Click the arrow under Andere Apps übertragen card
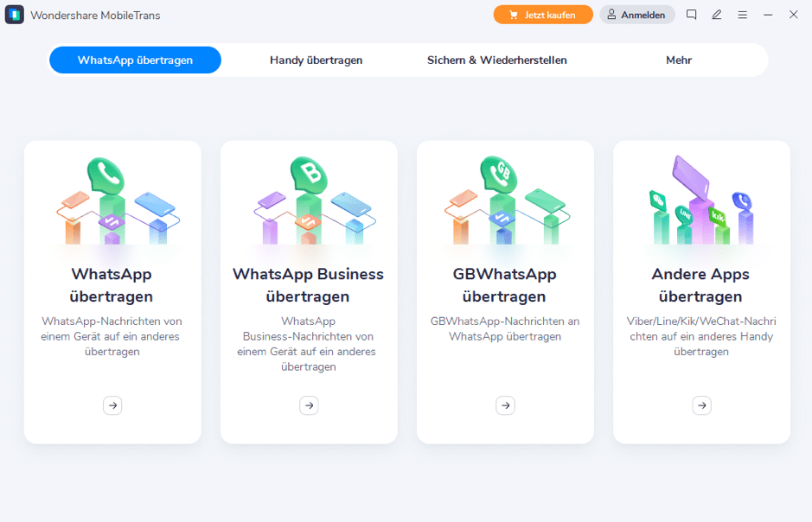The height and width of the screenshot is (522, 812). [x=701, y=405]
